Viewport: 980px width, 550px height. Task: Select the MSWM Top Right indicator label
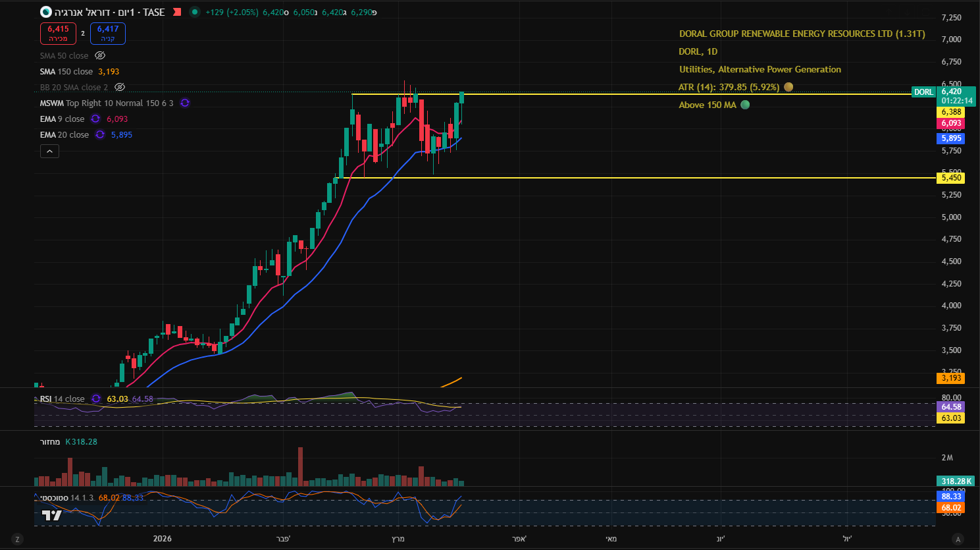pyautogui.click(x=107, y=103)
